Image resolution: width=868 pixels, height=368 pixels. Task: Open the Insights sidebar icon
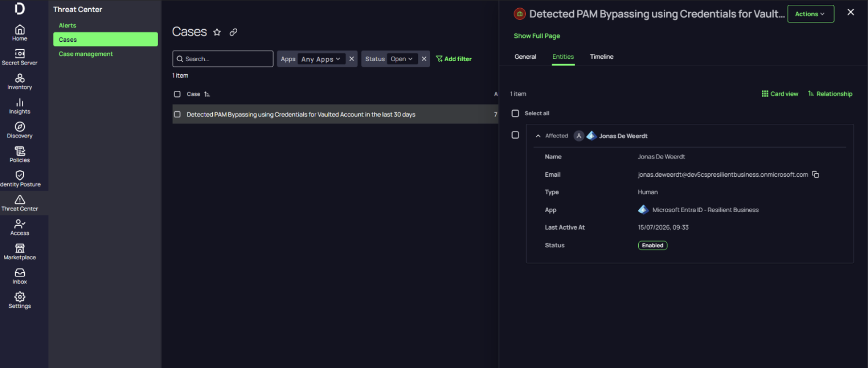[19, 105]
